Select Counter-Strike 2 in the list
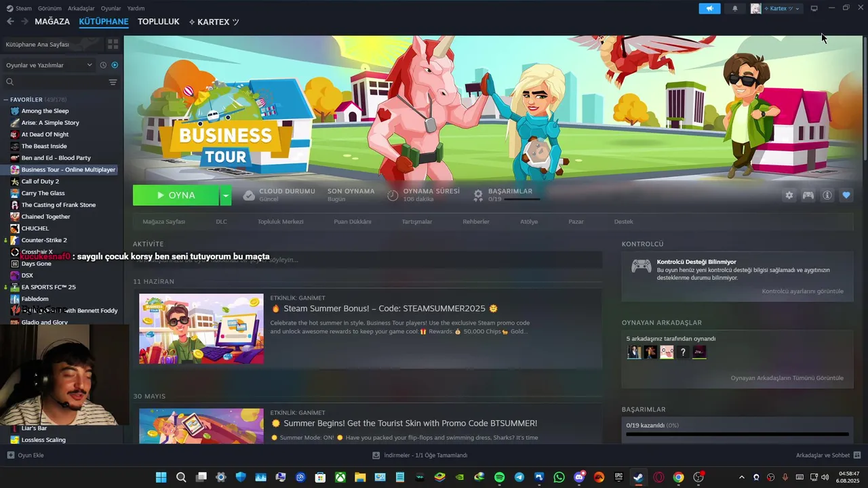Screen dimensions: 868x488 [44, 240]
